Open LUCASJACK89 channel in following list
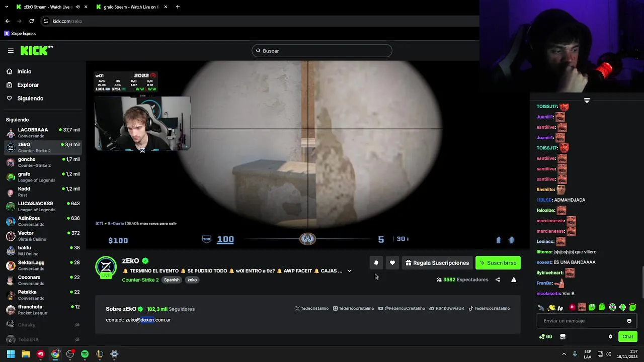Image resolution: width=644 pixels, height=362 pixels. [x=43, y=206]
